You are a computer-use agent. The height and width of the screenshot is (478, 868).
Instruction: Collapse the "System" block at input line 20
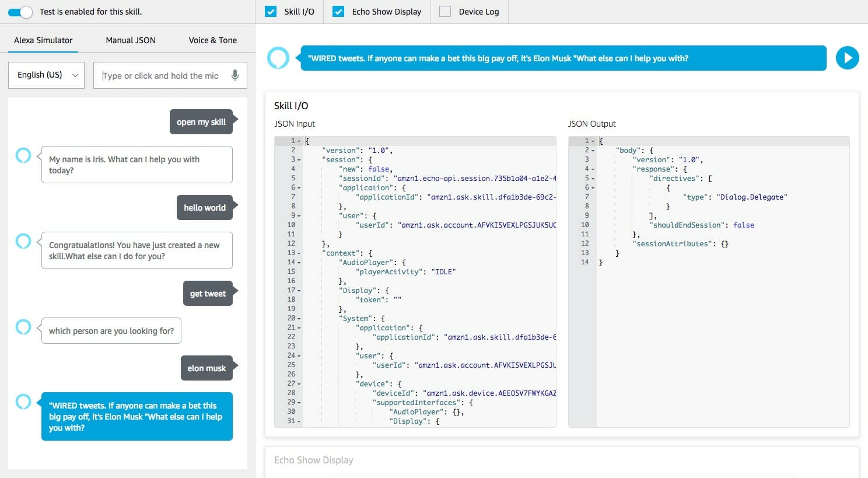(299, 319)
